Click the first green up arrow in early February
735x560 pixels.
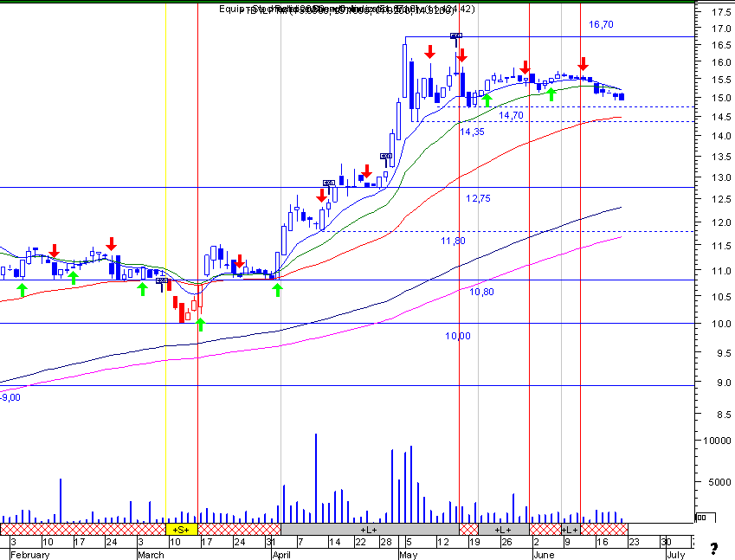pos(22,290)
